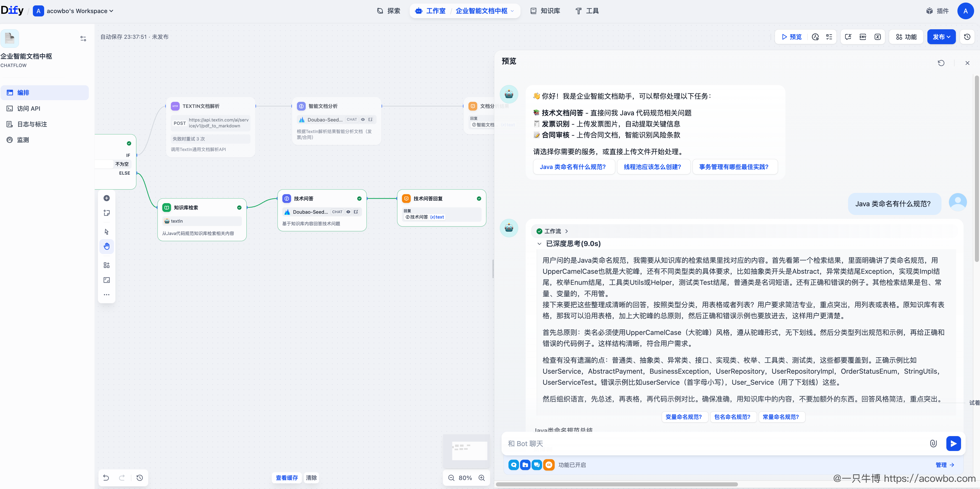Viewport: 980px width, 489px height.
Task: Restart conversation with the refresh icon
Action: [941, 63]
